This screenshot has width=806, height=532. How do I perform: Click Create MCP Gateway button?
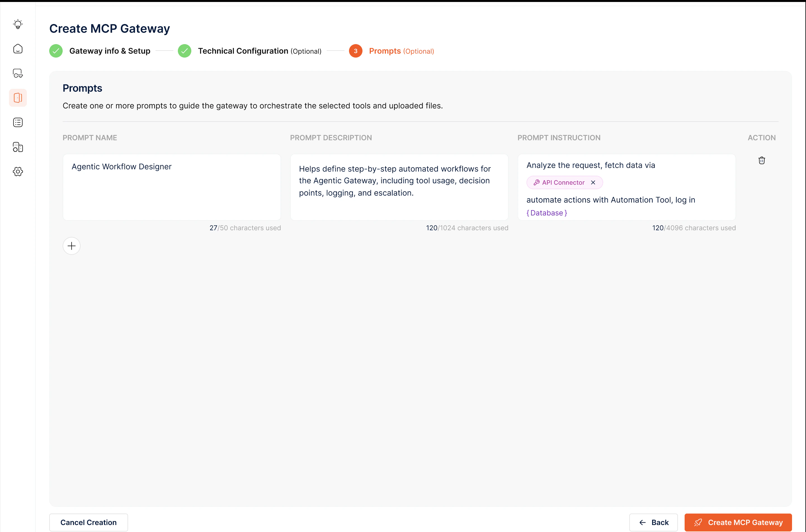(738, 522)
